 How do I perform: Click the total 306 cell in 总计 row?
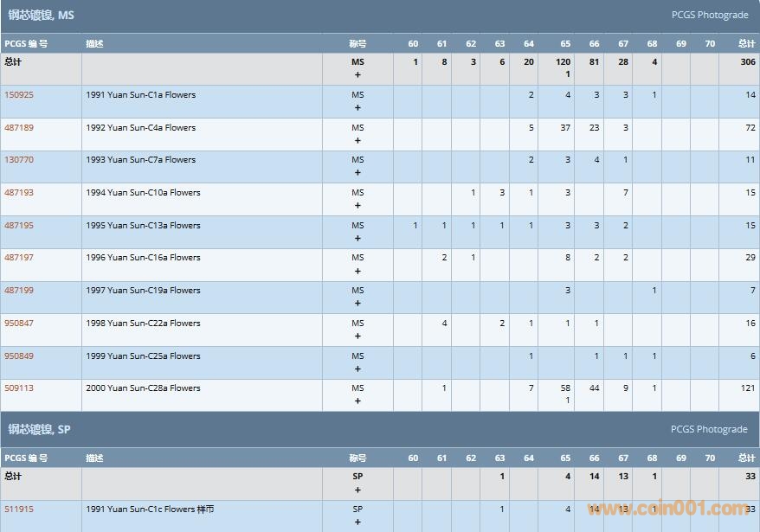tap(747, 62)
